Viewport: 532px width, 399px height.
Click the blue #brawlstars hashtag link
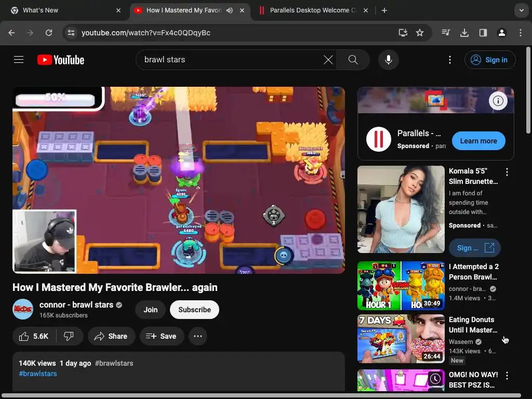pos(38,374)
